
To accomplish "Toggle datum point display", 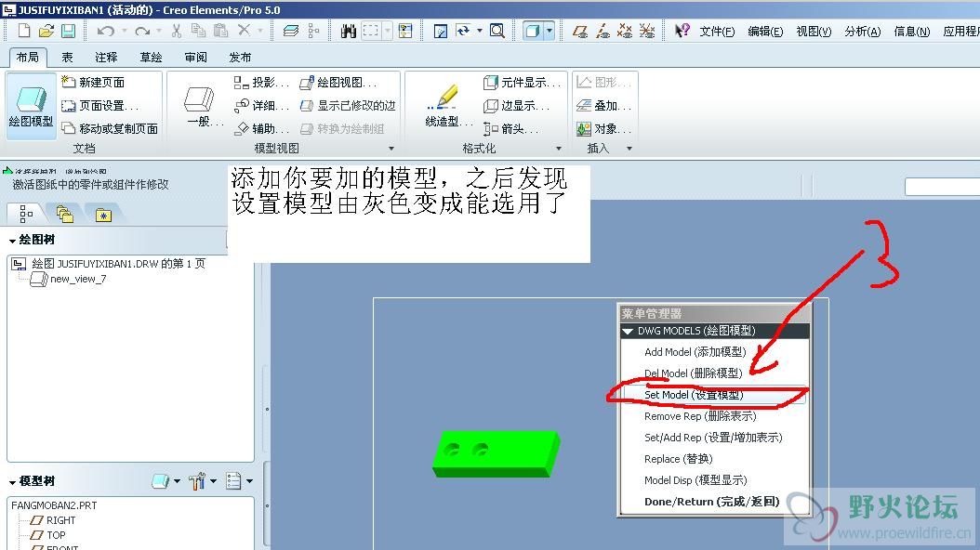I will coord(625,30).
